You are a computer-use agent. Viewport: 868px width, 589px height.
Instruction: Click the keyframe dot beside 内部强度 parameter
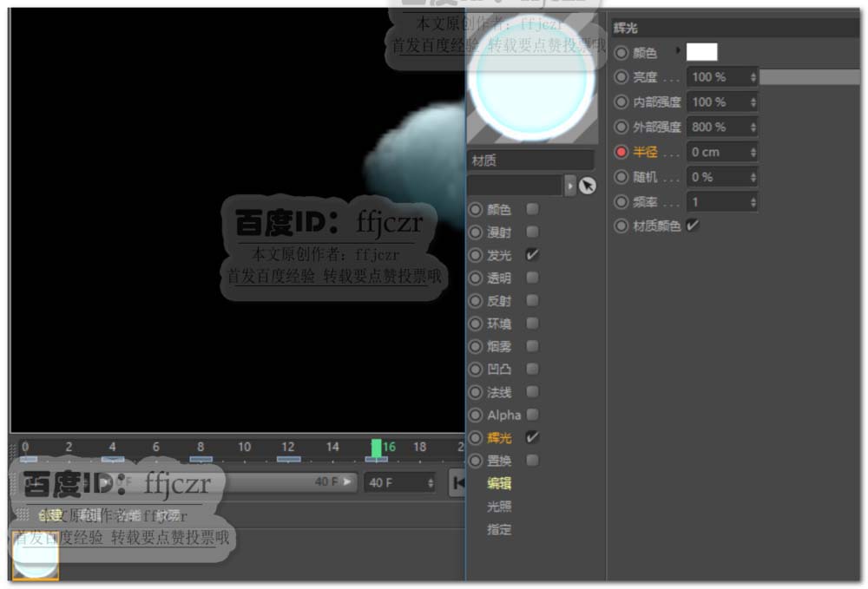[621, 101]
